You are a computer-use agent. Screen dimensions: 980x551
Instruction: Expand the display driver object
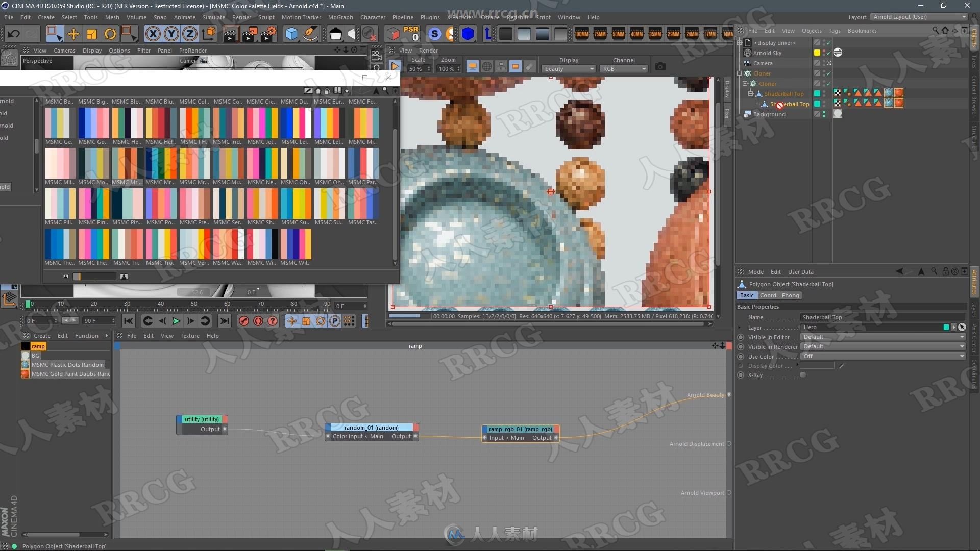tap(740, 43)
